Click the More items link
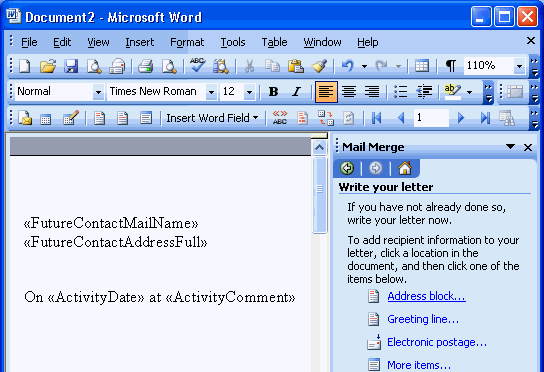Image resolution: width=544 pixels, height=372 pixels. pos(419,365)
